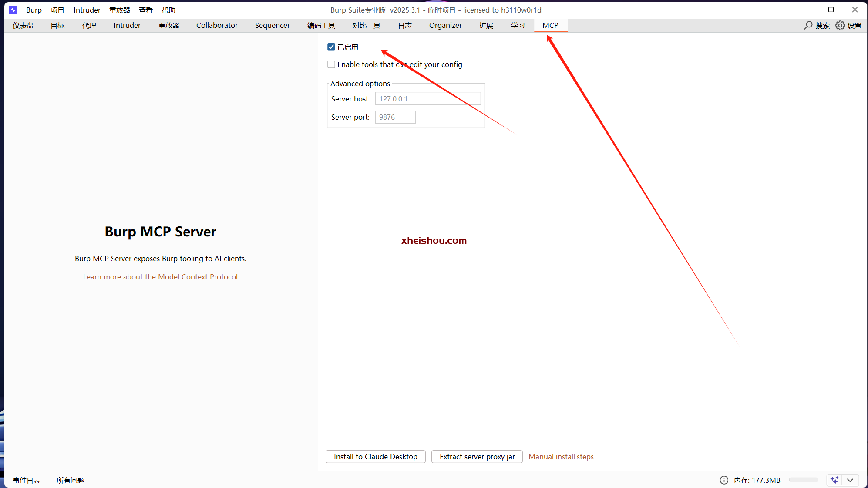Viewport: 868px width, 488px height.
Task: Switch to the 扩展 tab
Action: point(486,25)
